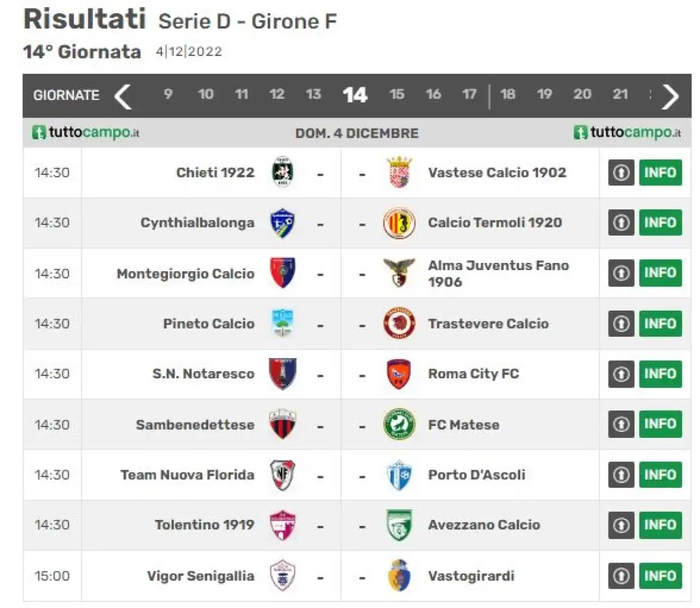
Task: Open INFO for Pineto Calcio match
Action: tap(661, 324)
